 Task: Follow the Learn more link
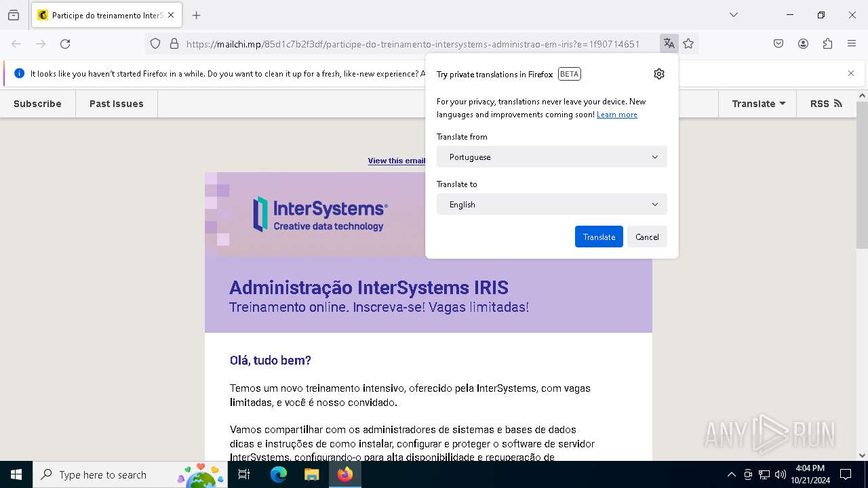[x=616, y=115]
